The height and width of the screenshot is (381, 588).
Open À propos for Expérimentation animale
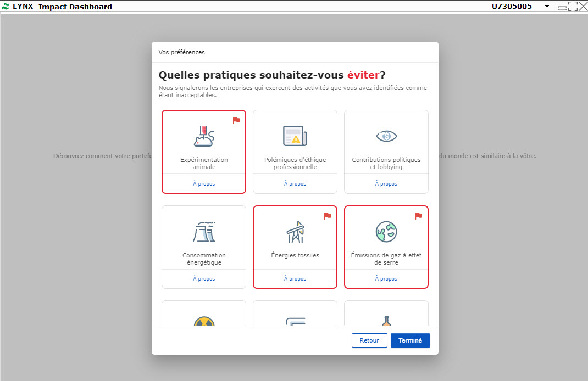[204, 183]
